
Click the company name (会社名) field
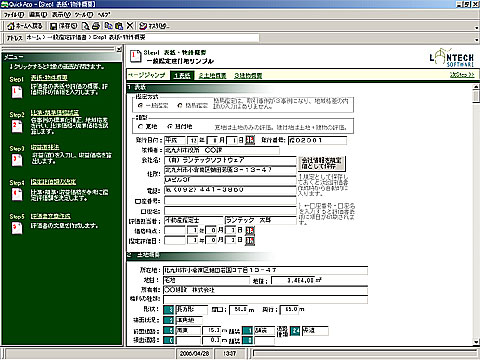coord(230,160)
